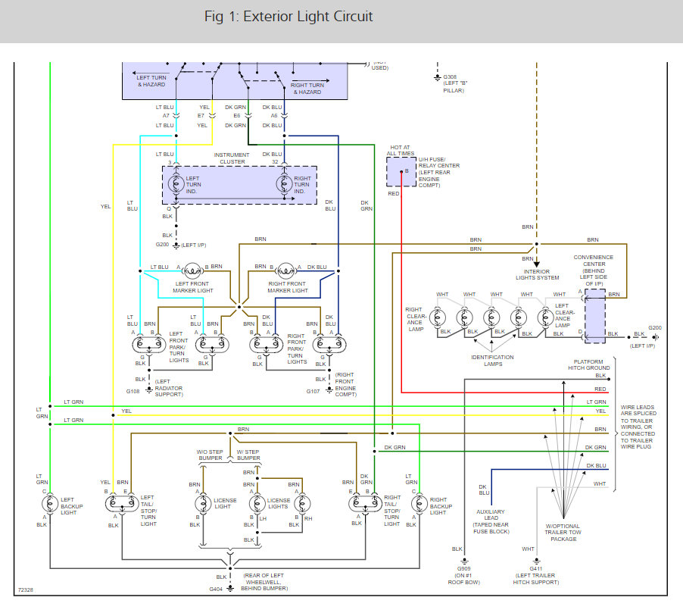The height and width of the screenshot is (616, 683).
Task: Click the '(RIGHT FRONT ENGINE COMPT)' ground location text
Action: (x=345, y=384)
